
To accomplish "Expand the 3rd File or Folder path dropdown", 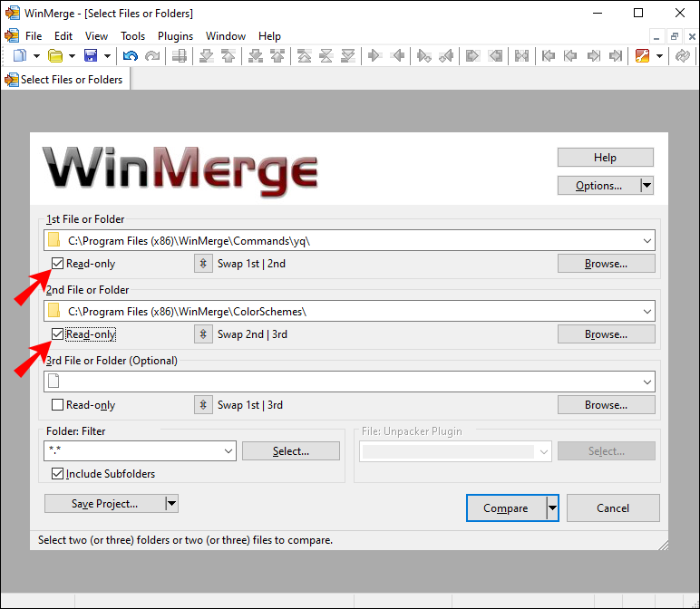I will tap(647, 382).
